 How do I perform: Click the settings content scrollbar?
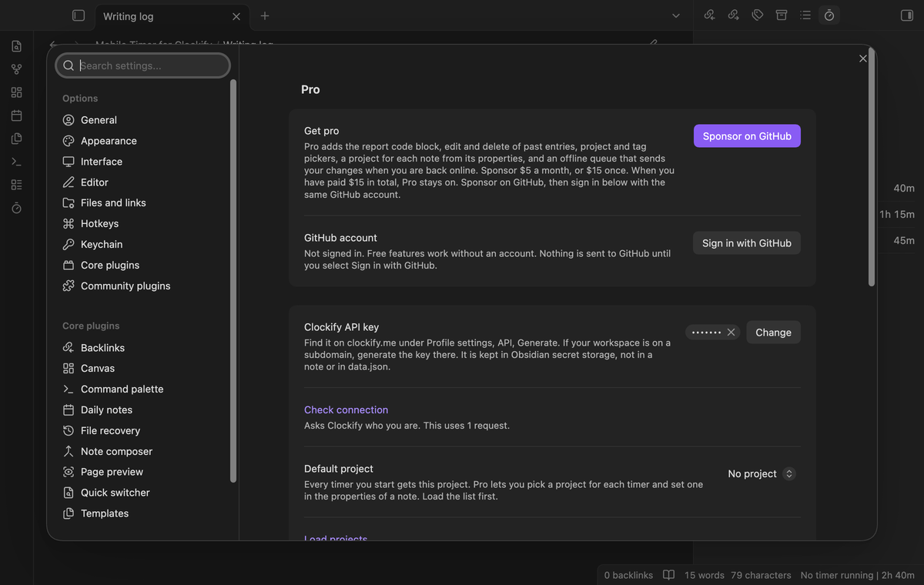pyautogui.click(x=872, y=168)
